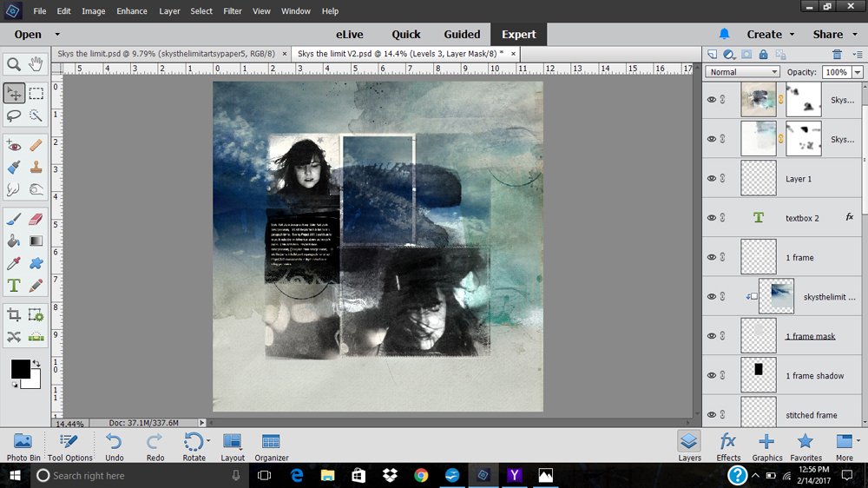The width and height of the screenshot is (868, 488).
Task: Expand the More panels arrow
Action: pos(858,441)
